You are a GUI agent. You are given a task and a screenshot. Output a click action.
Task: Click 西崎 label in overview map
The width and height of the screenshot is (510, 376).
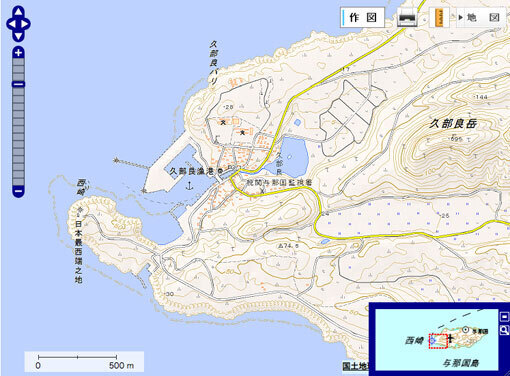coord(414,340)
